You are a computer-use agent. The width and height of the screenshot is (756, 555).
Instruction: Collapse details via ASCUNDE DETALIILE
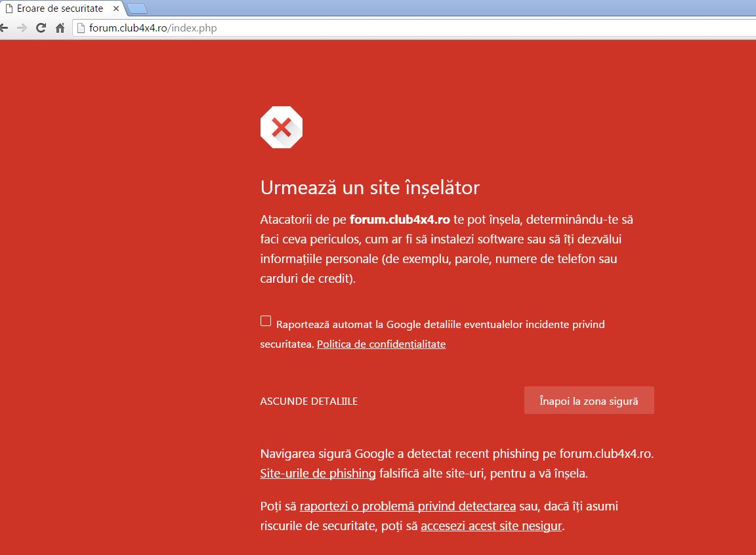[x=308, y=401]
